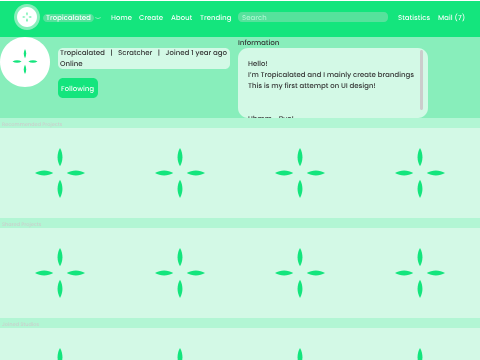480x360 pixels.
Task: Select the profile name "Tropicalated" in info bar
Action: [x=82, y=53]
